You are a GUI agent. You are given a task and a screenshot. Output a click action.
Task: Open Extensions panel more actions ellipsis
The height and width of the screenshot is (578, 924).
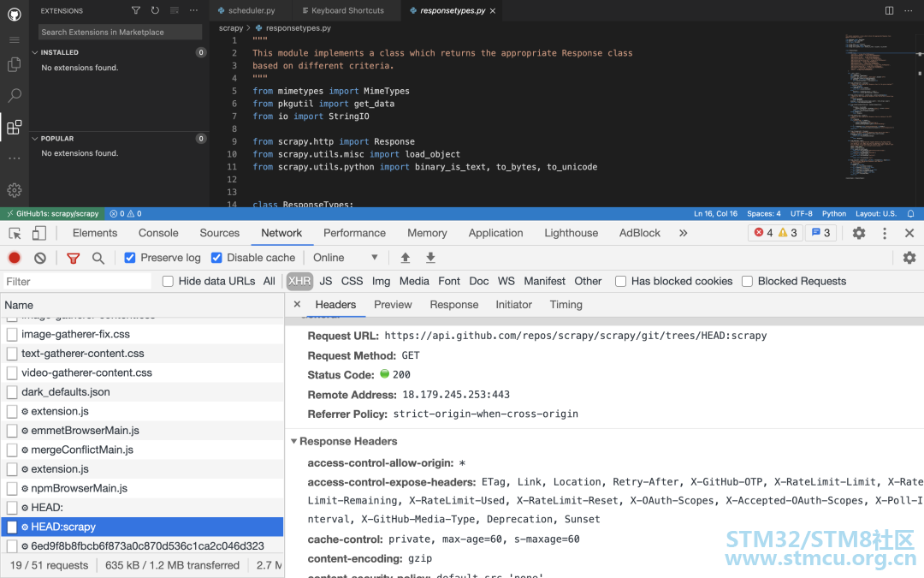point(193,10)
